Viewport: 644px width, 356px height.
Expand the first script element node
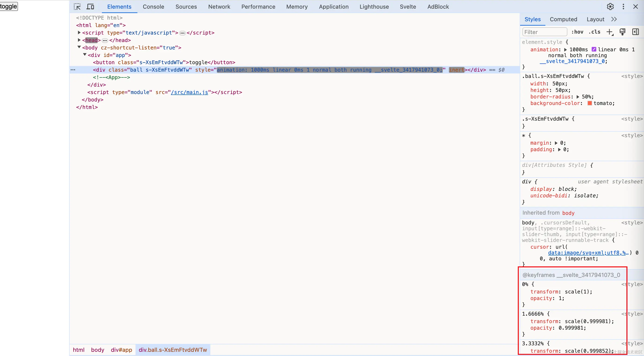79,32
